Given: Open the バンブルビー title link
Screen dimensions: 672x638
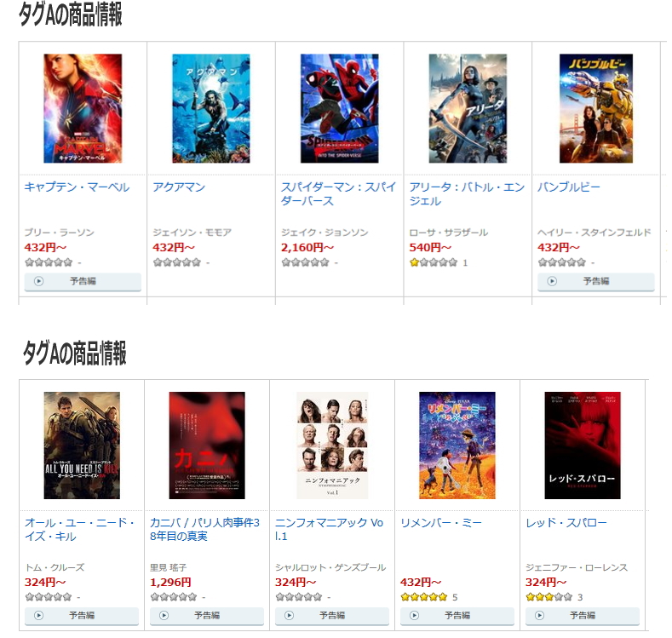Looking at the screenshot, I should coord(569,187).
